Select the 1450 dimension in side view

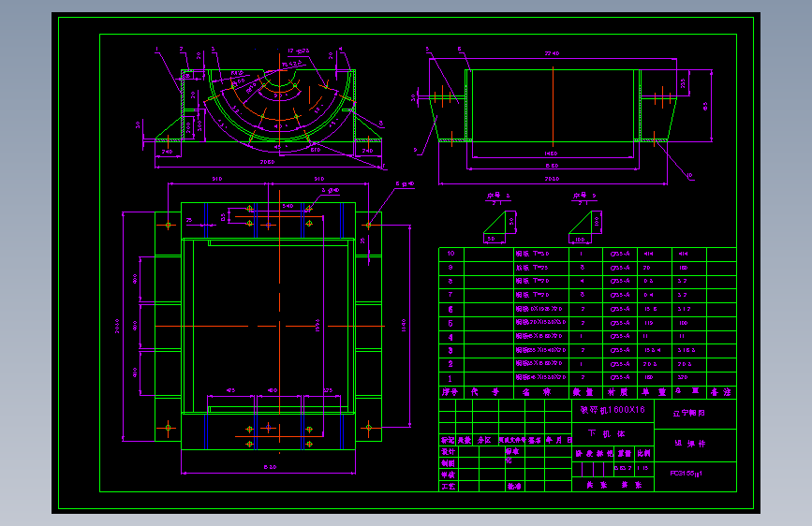pyautogui.click(x=551, y=153)
